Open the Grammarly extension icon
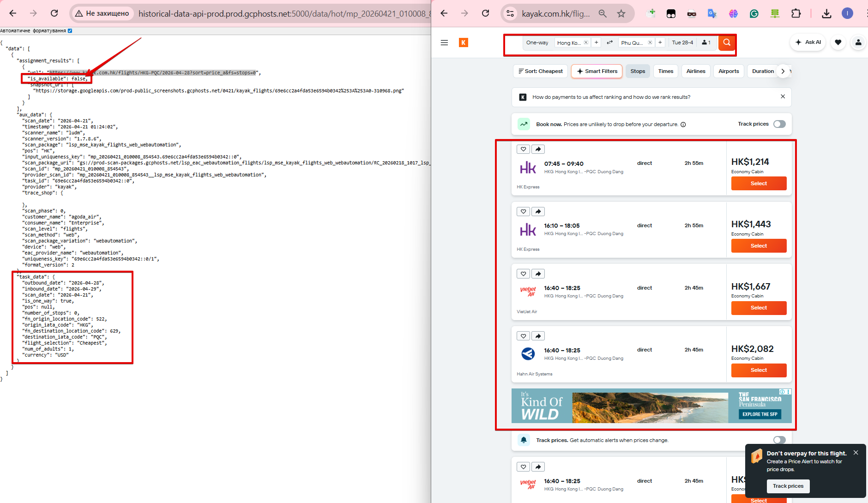The height and width of the screenshot is (503, 868). tap(754, 13)
